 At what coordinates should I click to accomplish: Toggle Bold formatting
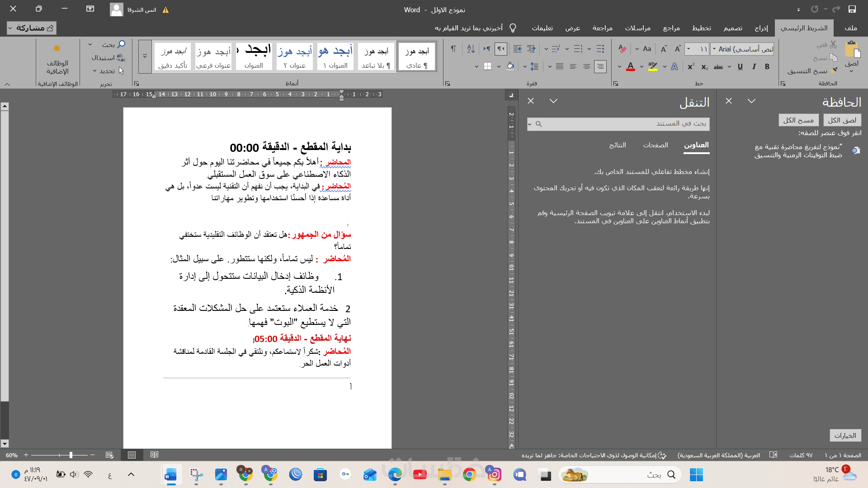(767, 67)
